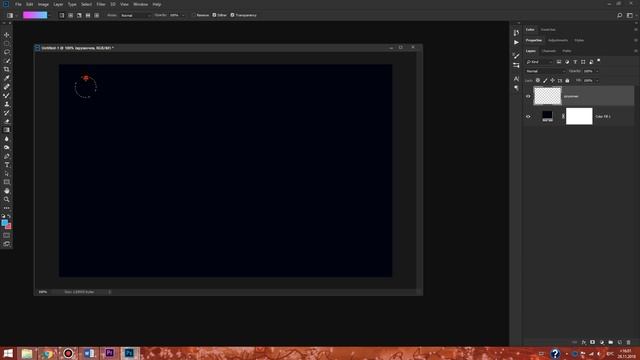Select the Lasso tool
640x360 pixels.
click(7, 52)
